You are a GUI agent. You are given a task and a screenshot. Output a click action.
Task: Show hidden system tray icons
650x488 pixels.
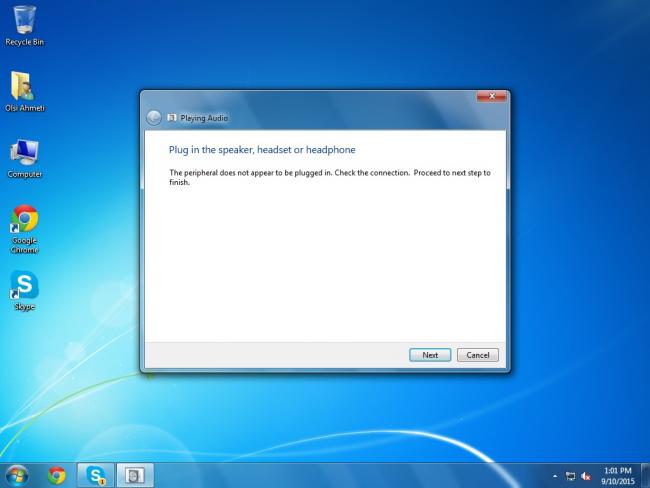[x=555, y=476]
